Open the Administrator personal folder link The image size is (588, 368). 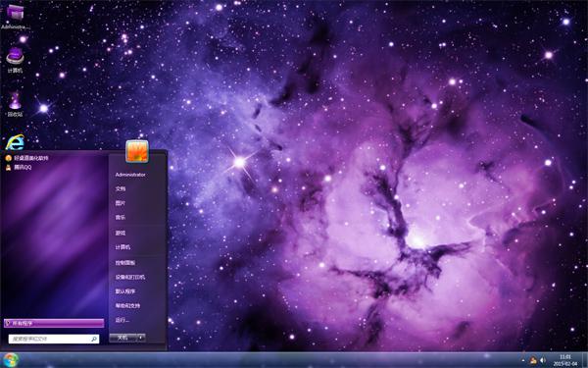tap(130, 175)
